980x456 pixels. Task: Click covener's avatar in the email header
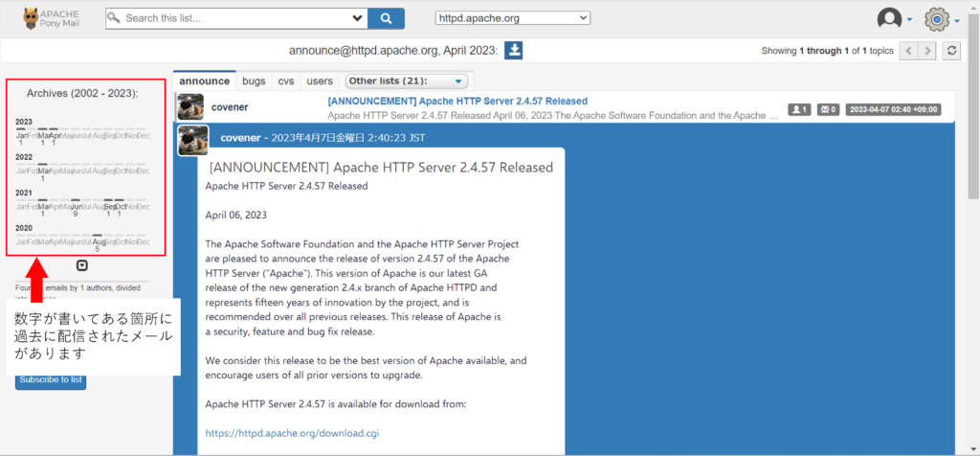[x=192, y=139]
